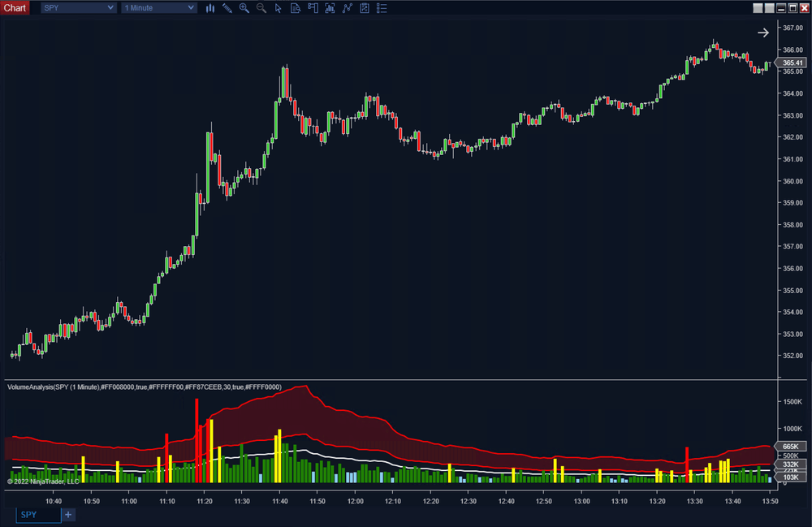The height and width of the screenshot is (527, 812).
Task: Open the 1 Minute interval dropdown
Action: coord(158,7)
